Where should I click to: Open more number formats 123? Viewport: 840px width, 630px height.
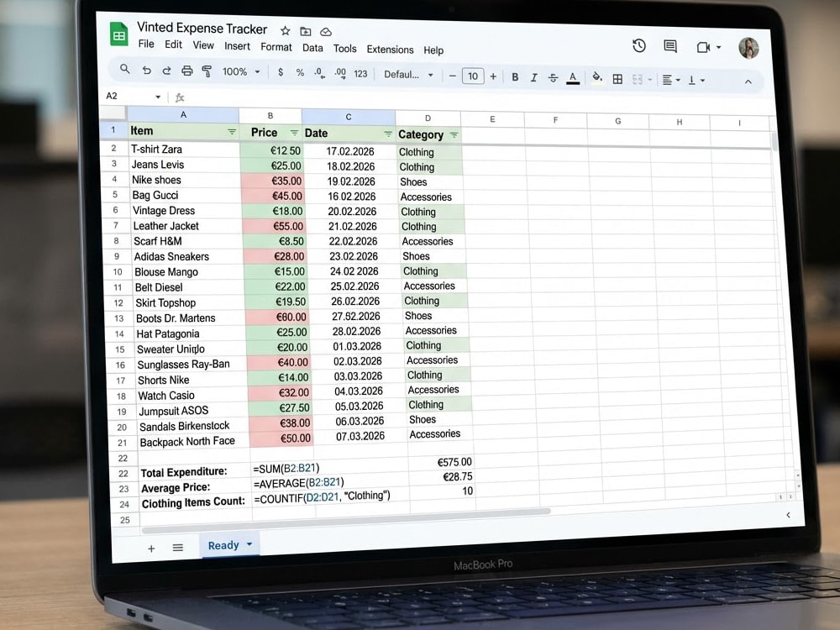coord(360,74)
